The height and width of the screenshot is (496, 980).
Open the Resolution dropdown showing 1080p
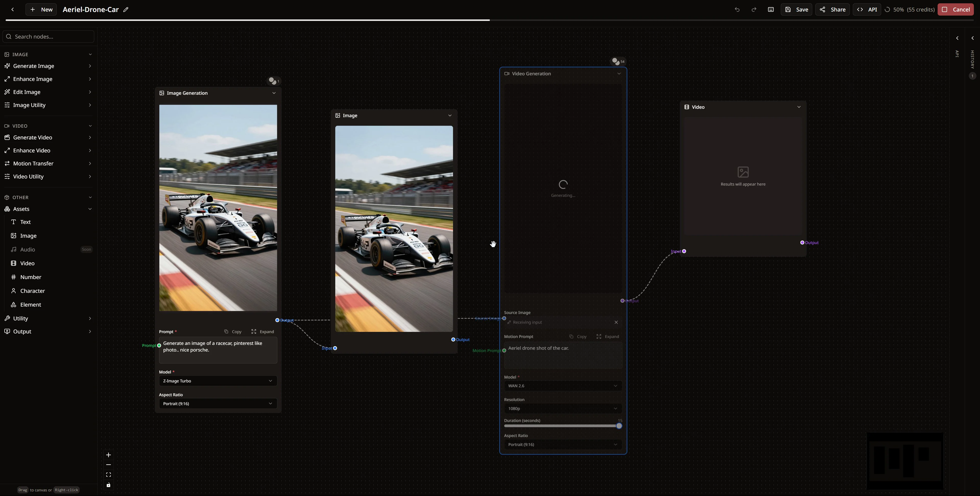[x=563, y=408]
